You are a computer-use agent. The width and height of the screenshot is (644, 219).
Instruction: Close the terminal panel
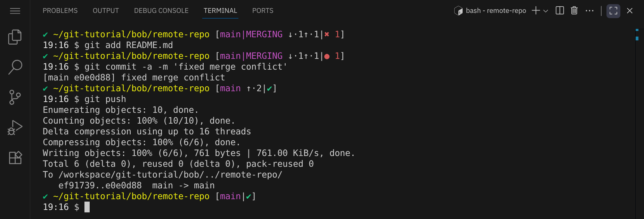tap(629, 11)
